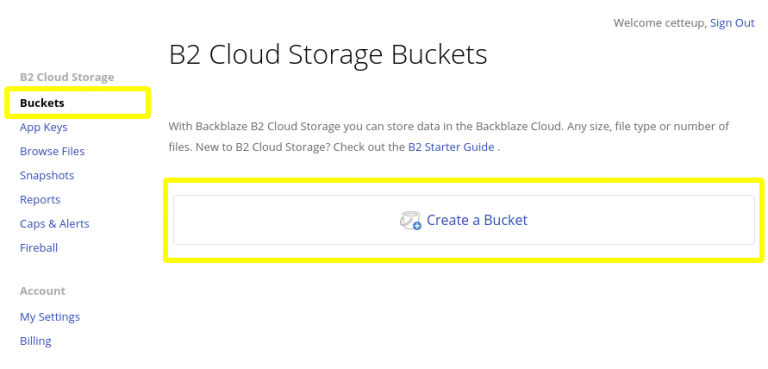Image resolution: width=768 pixels, height=369 pixels.
Task: Open the B2 Starter Guide link
Action: 451,147
